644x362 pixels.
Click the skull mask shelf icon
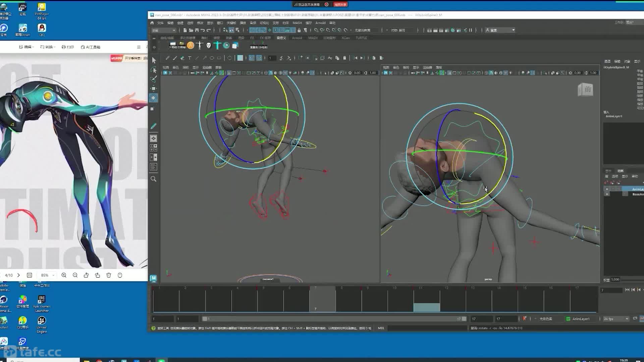(x=209, y=45)
